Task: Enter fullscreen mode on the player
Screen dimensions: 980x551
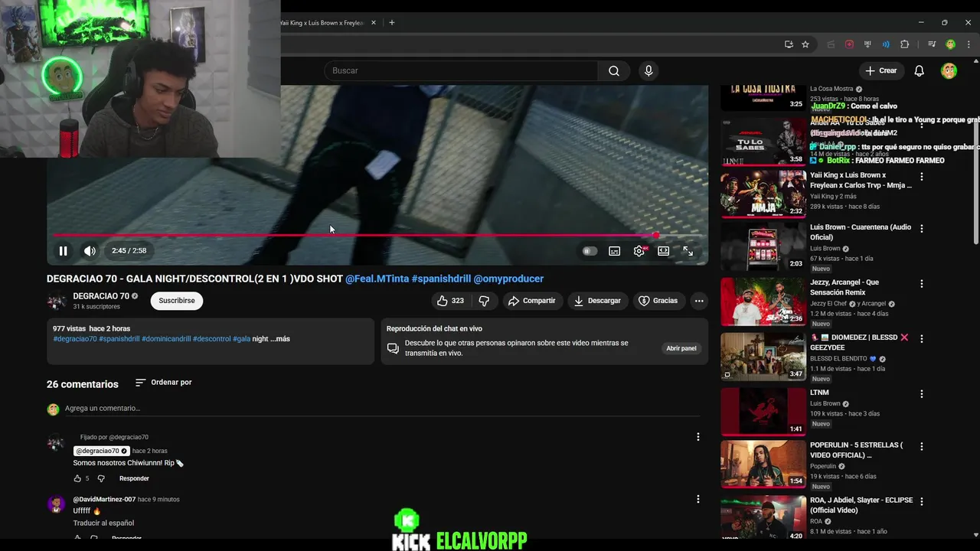Action: [688, 251]
